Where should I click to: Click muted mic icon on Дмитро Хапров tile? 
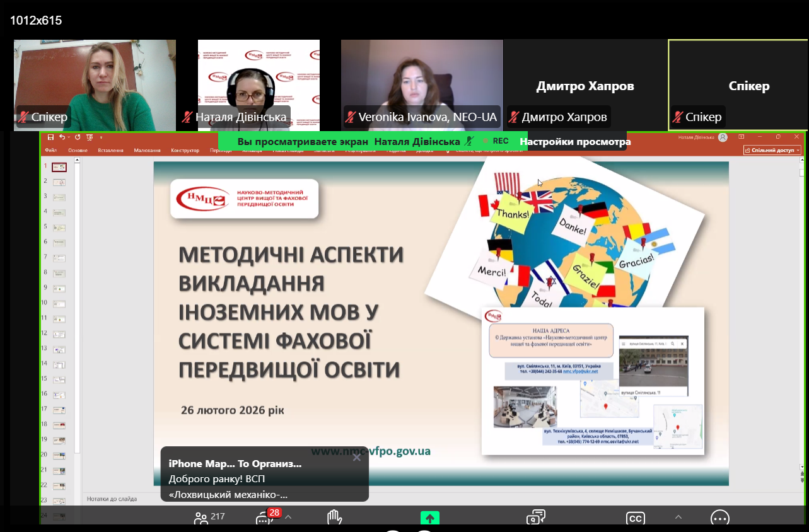pos(514,117)
